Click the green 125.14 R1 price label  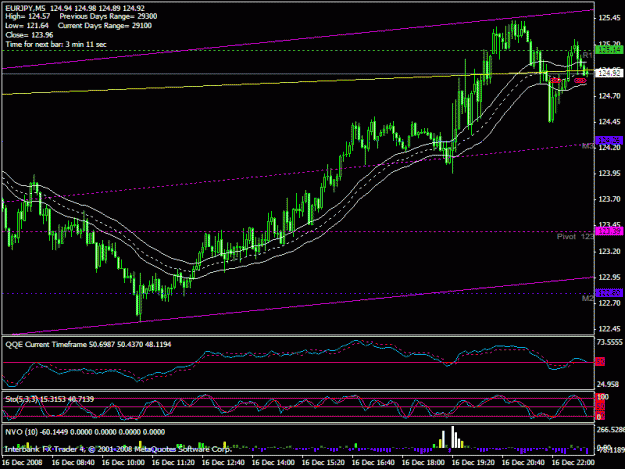click(609, 50)
